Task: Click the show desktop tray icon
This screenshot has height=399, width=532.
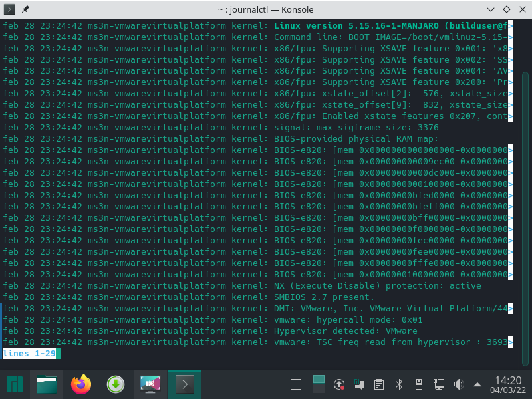Action: 296,384
